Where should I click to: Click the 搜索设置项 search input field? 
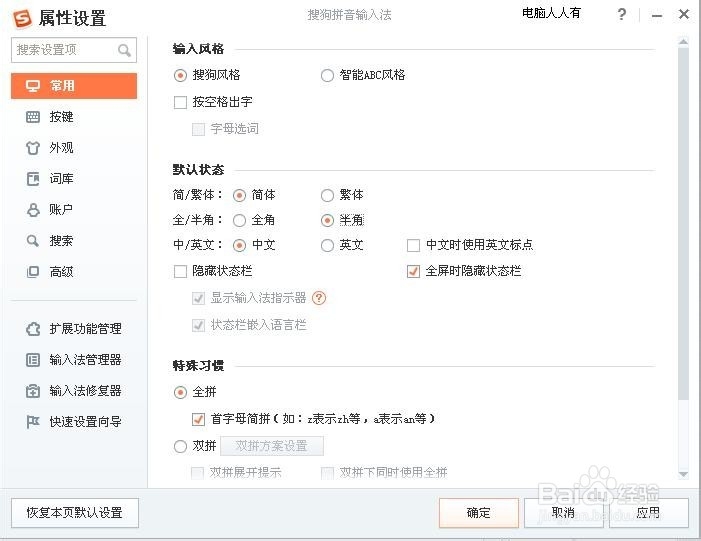click(64, 50)
